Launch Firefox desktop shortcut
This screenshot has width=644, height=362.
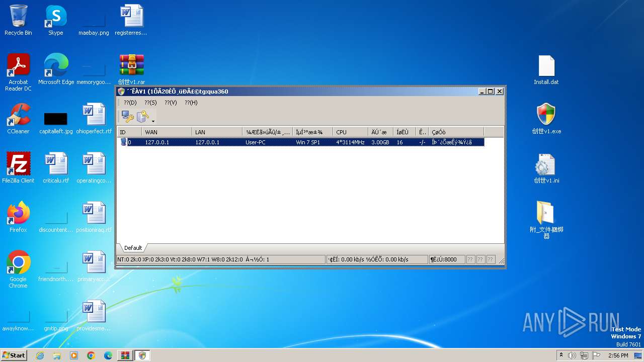click(x=18, y=217)
